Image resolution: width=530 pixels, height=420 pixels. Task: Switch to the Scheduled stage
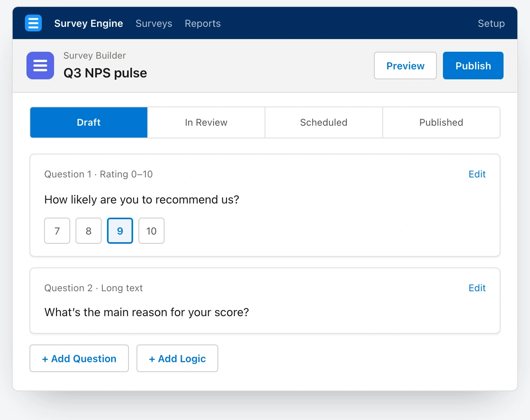coord(324,122)
